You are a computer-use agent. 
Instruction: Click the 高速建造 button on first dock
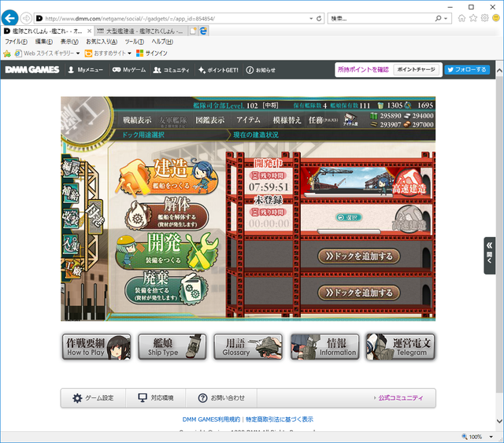409,182
